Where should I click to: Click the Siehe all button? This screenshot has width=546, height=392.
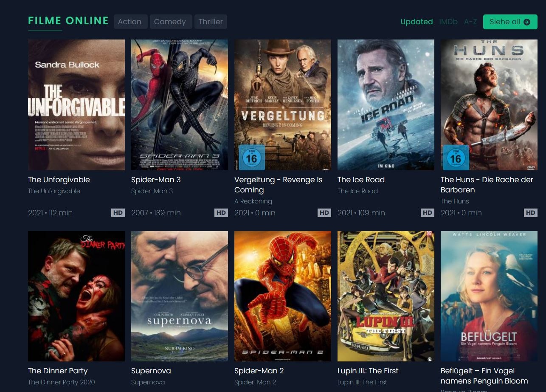click(510, 22)
